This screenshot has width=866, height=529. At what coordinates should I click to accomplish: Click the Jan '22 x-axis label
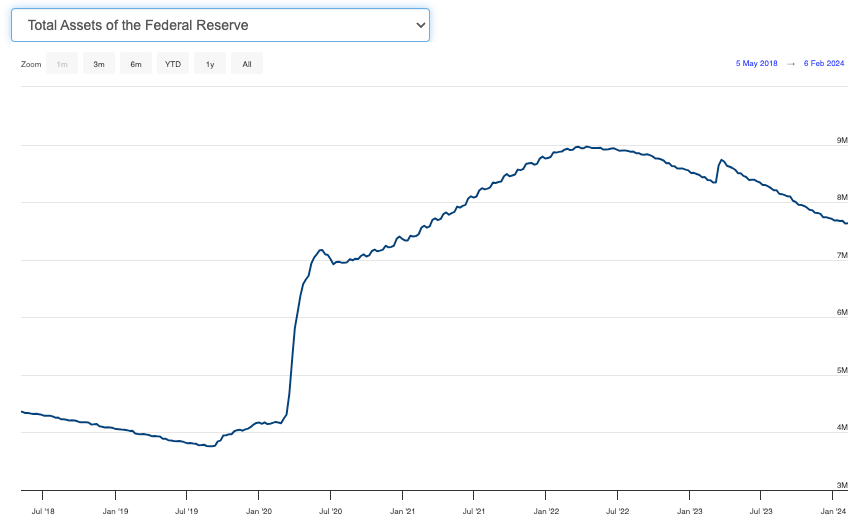tap(546, 511)
